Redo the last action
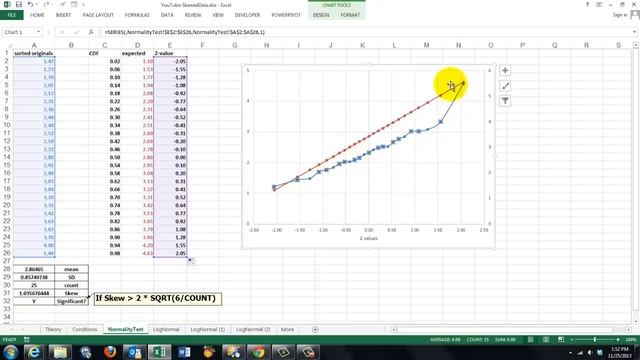The width and height of the screenshot is (640, 360). click(x=46, y=4)
